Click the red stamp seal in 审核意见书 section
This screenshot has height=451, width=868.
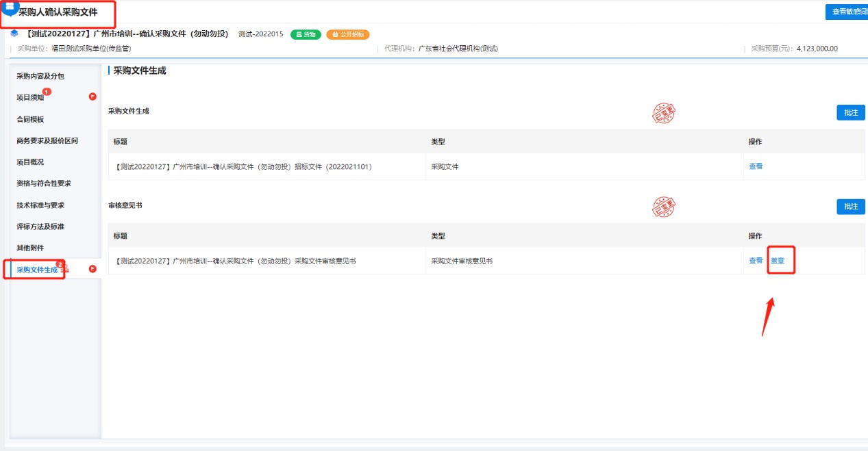pyautogui.click(x=663, y=207)
